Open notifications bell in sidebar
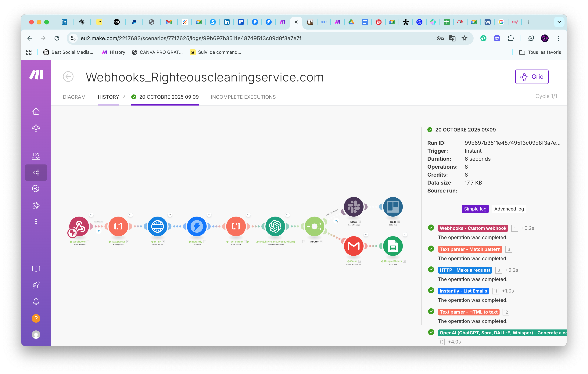The image size is (588, 374). click(36, 301)
